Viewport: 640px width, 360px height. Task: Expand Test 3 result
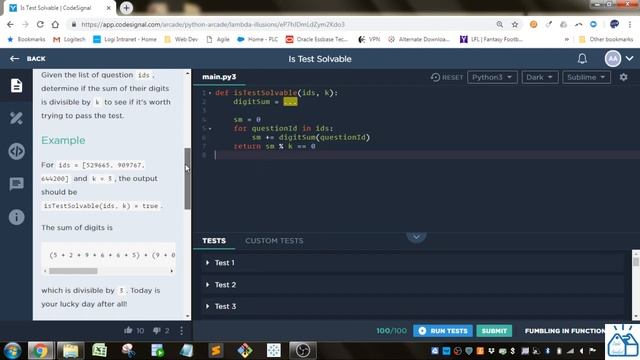[413, 306]
